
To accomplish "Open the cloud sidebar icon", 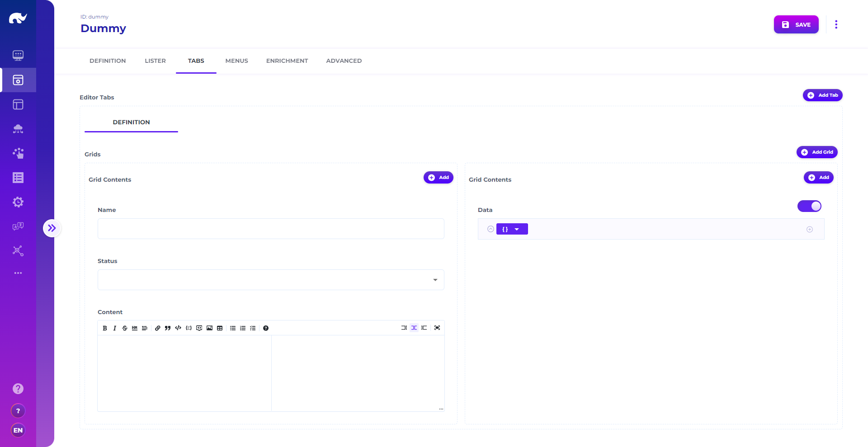I will (x=18, y=129).
